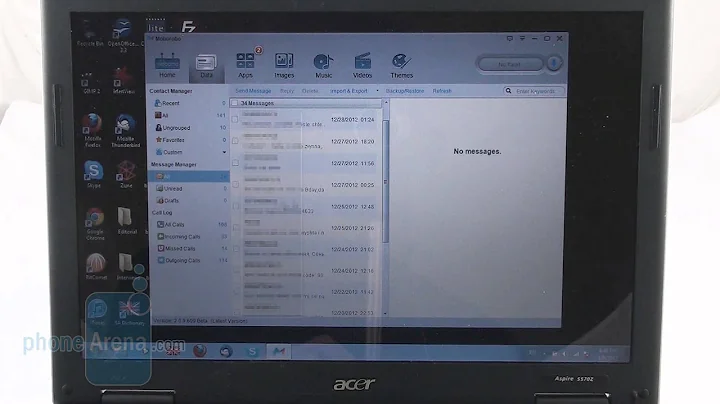Image resolution: width=720 pixels, height=404 pixels.
Task: Open the Videos section
Action: (x=362, y=66)
